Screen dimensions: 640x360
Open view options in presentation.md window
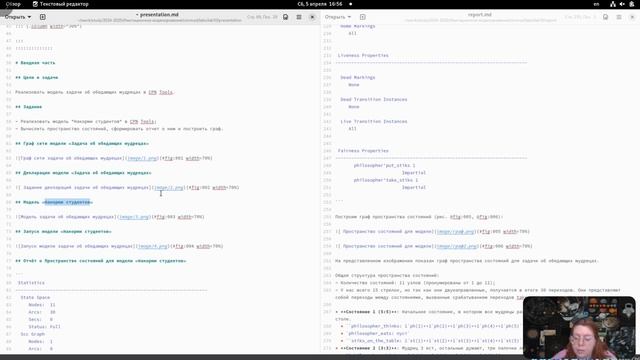[286, 17]
